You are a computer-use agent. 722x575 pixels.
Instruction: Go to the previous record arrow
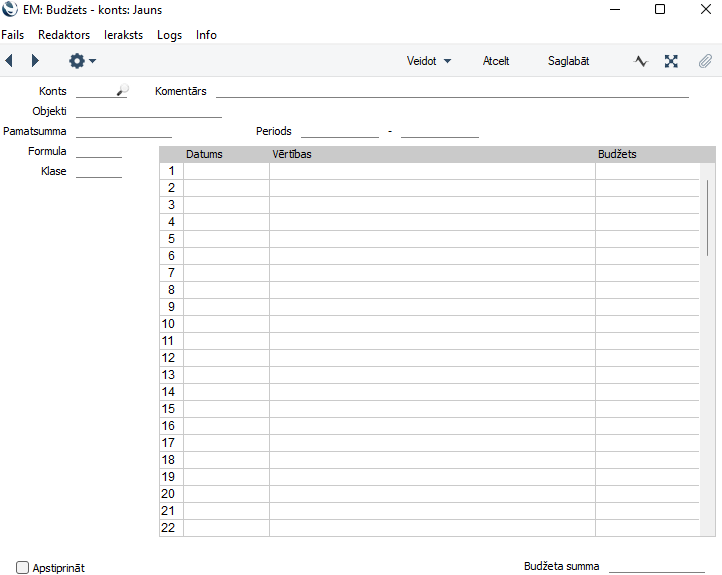[x=9, y=61]
